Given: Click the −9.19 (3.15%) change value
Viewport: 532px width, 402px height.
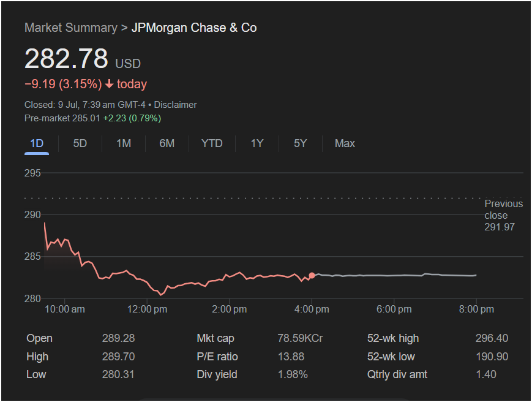Looking at the screenshot, I should click(63, 84).
